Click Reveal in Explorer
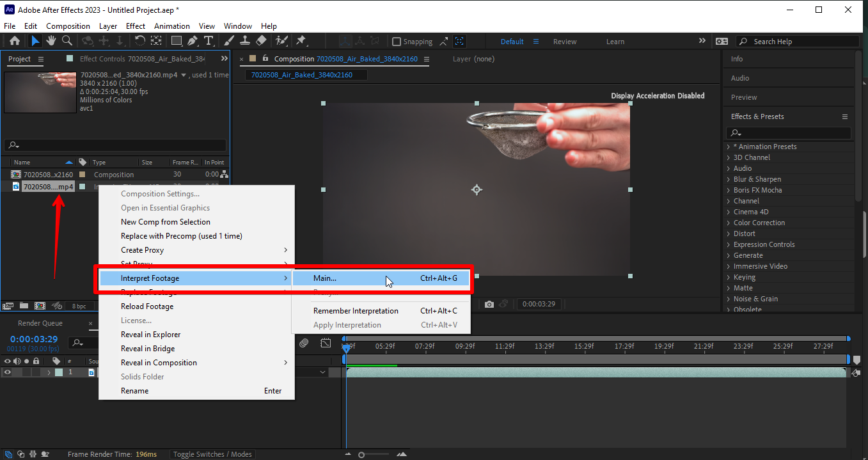The image size is (868, 460). point(150,334)
